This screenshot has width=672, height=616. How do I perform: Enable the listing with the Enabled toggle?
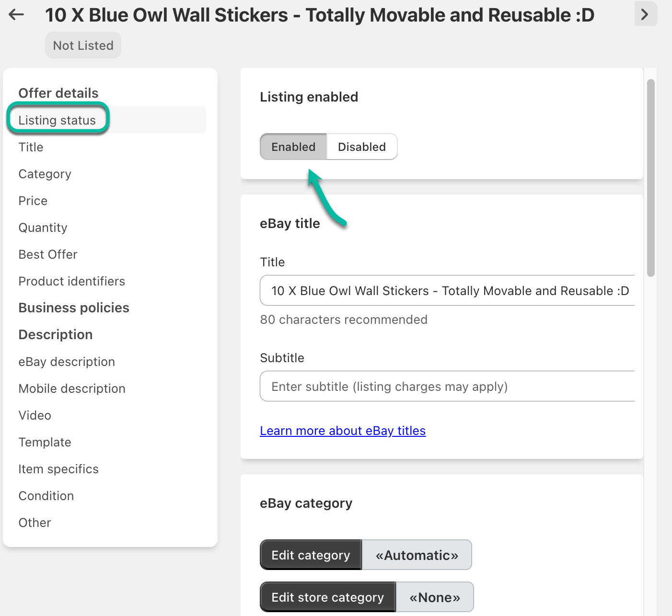coord(293,147)
